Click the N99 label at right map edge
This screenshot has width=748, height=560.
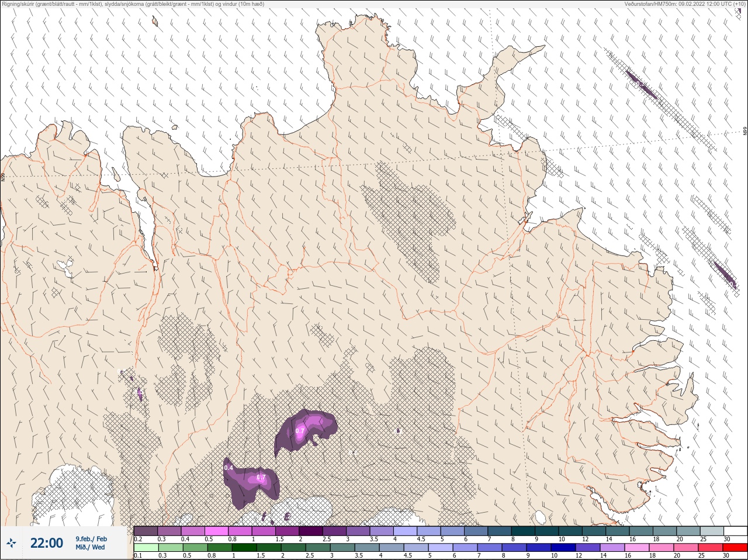[x=745, y=132]
